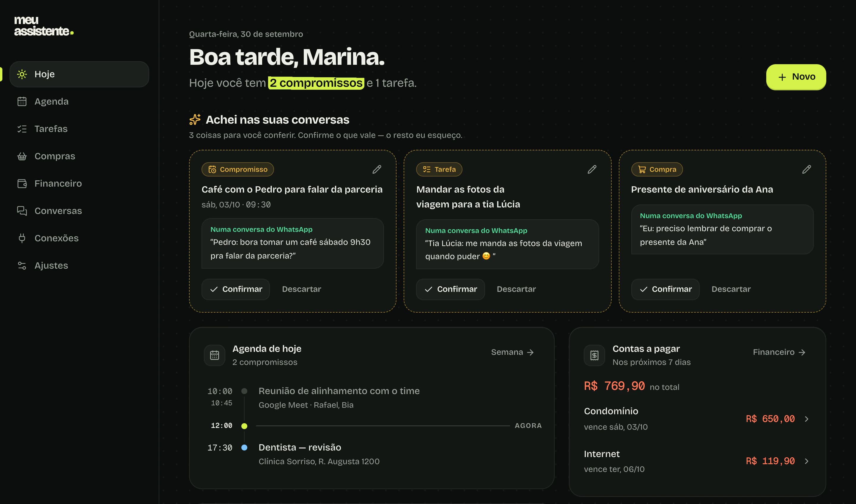856x504 pixels.
Task: Click the sparkle icon next to Achei nas suas conversas
Action: click(x=195, y=119)
